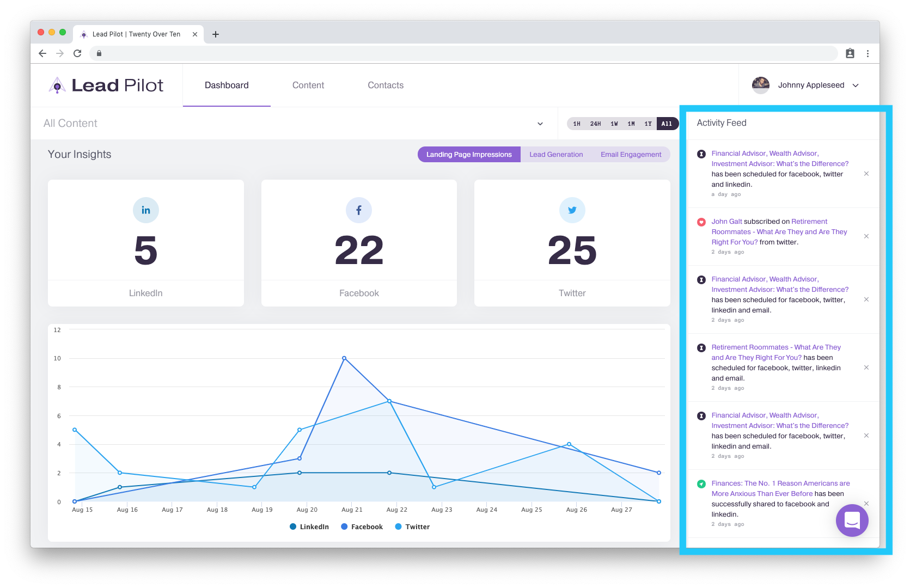This screenshot has width=910, height=588.
Task: Select the 1W time range
Action: (614, 124)
